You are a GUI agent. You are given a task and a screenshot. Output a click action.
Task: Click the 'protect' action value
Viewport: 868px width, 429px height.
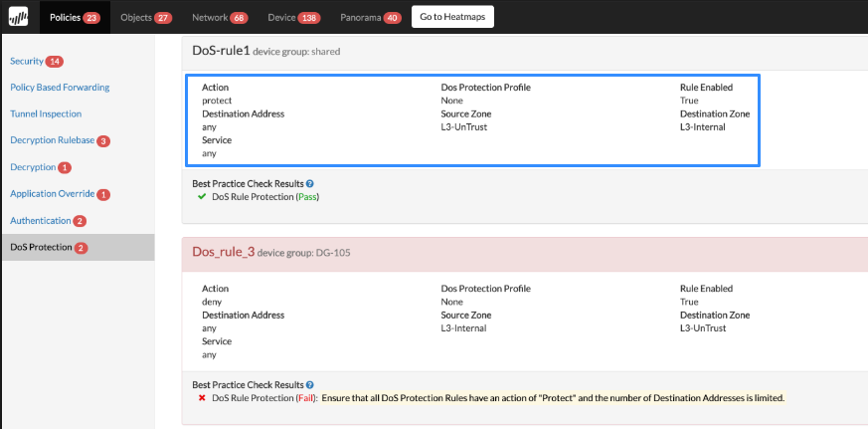click(217, 101)
